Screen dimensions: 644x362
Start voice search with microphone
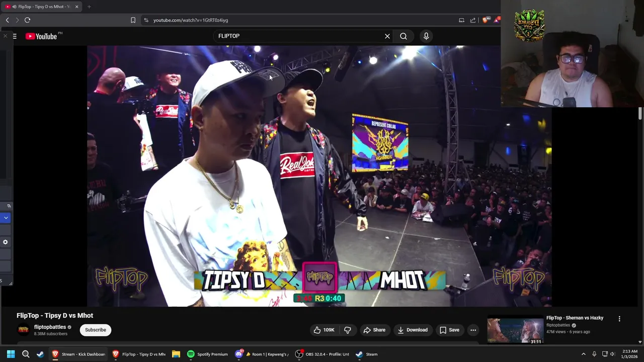pyautogui.click(x=426, y=36)
